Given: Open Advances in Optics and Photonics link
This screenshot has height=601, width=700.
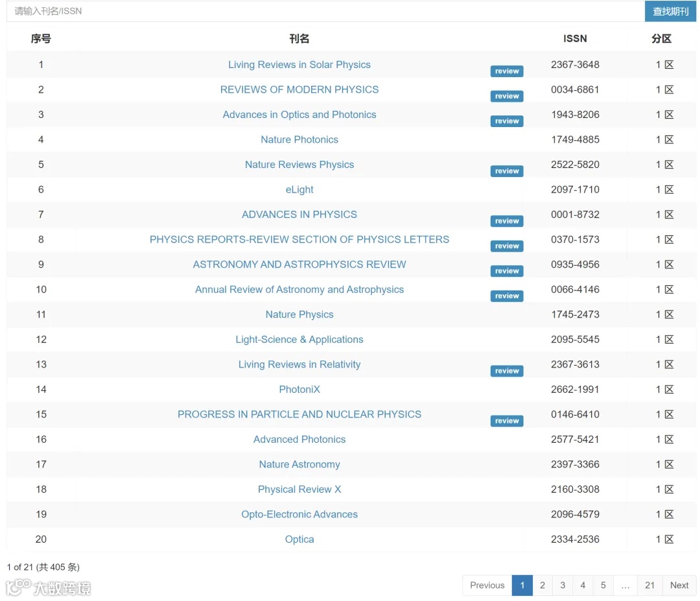Looking at the screenshot, I should (x=299, y=115).
